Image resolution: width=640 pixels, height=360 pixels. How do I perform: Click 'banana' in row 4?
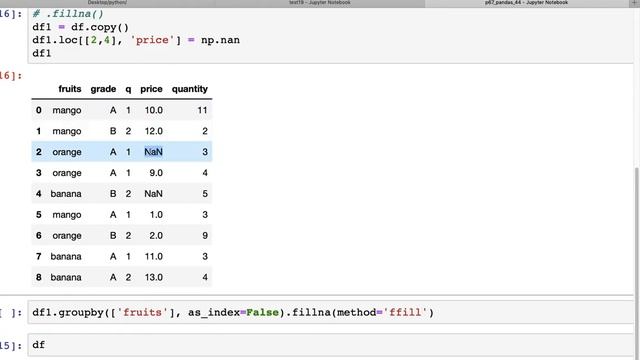[x=66, y=193]
